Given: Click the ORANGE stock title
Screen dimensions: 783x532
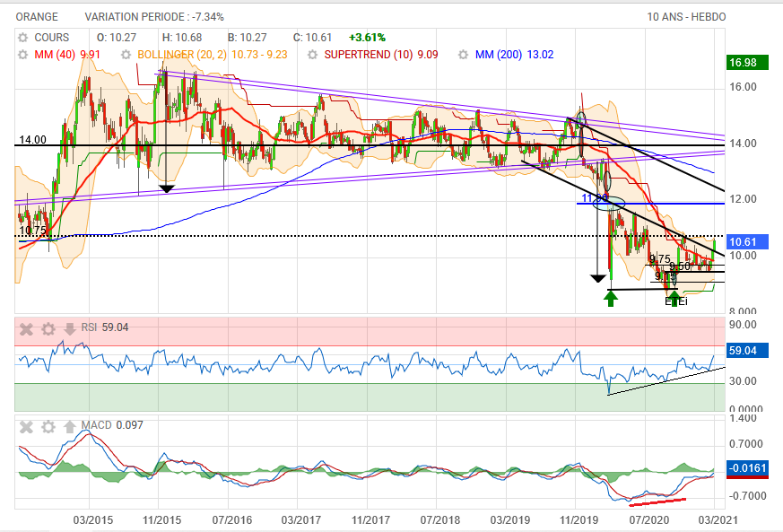Looking at the screenshot, I should point(37,17).
